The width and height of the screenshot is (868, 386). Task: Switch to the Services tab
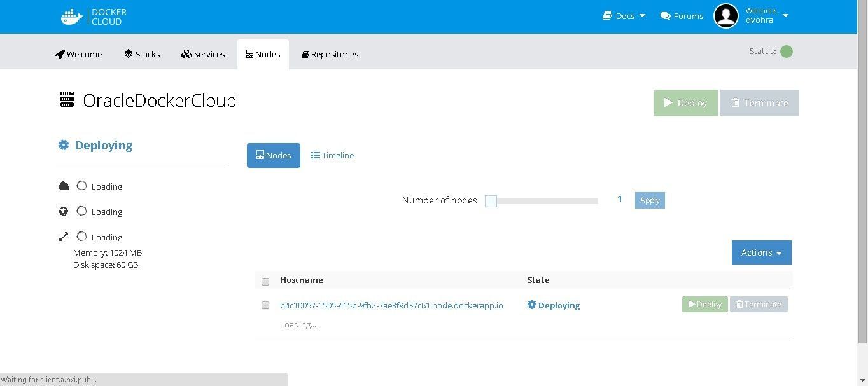coord(203,54)
